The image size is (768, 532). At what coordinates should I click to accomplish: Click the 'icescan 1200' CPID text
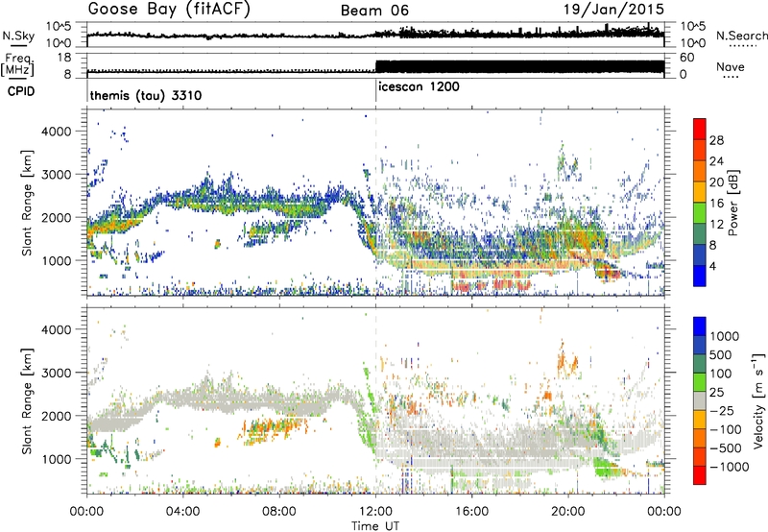(x=419, y=87)
